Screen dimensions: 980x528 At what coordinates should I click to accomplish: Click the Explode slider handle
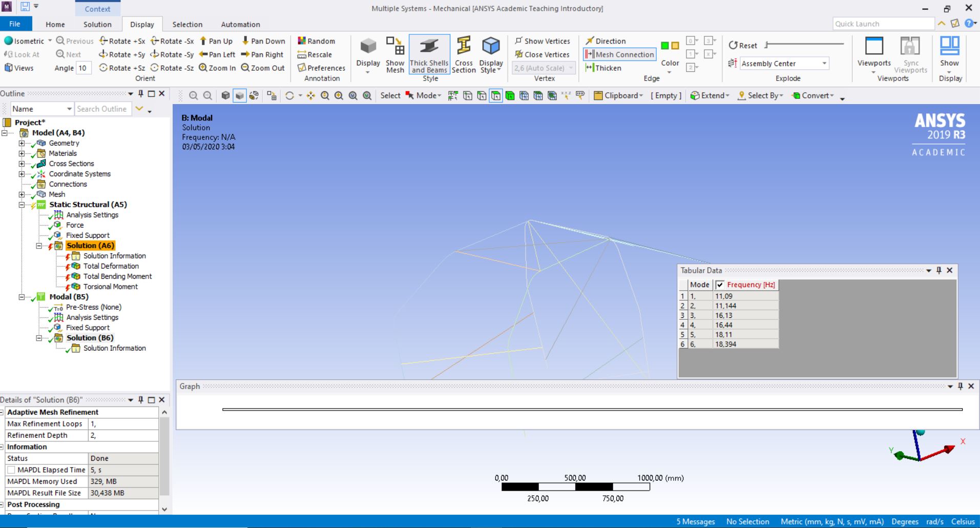(766, 45)
